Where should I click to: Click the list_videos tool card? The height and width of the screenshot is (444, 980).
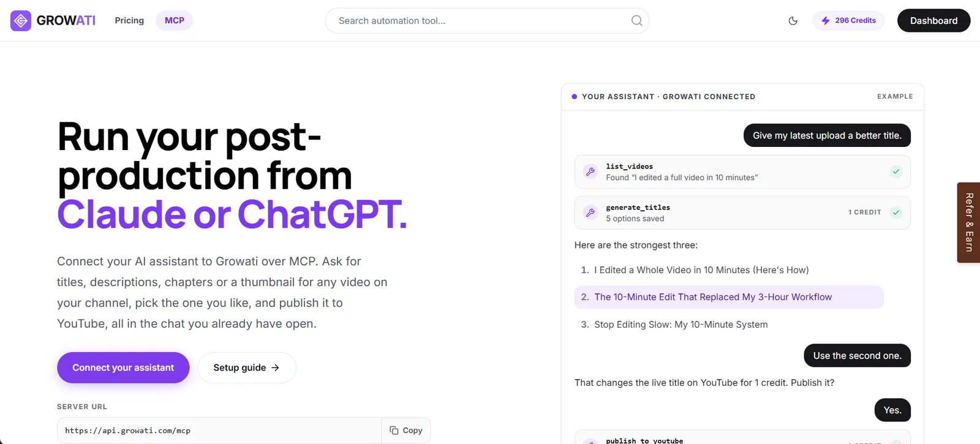pos(742,171)
